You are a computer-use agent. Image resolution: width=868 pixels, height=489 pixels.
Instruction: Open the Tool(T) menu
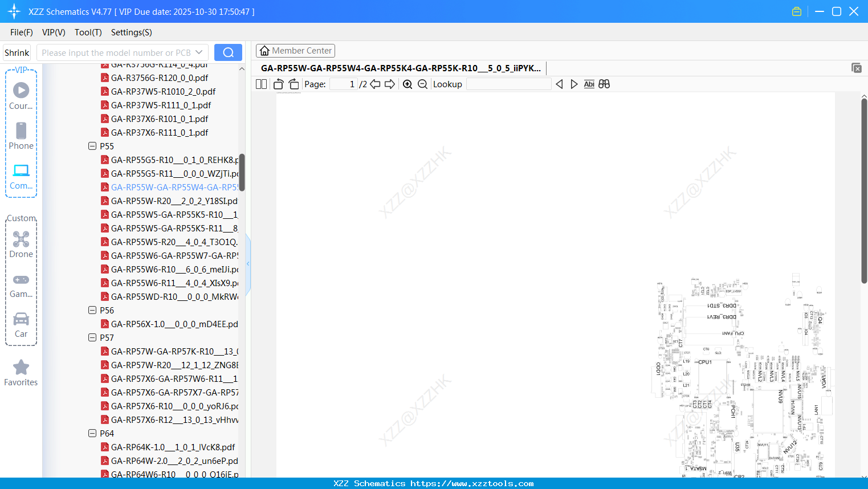click(88, 32)
